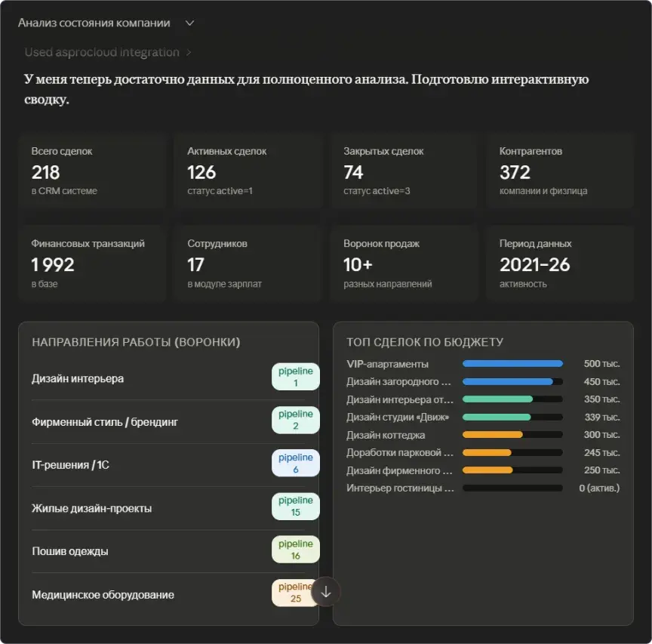The image size is (652, 644).
Task: Click the Период данных 2021–26 card
Action: (x=560, y=263)
